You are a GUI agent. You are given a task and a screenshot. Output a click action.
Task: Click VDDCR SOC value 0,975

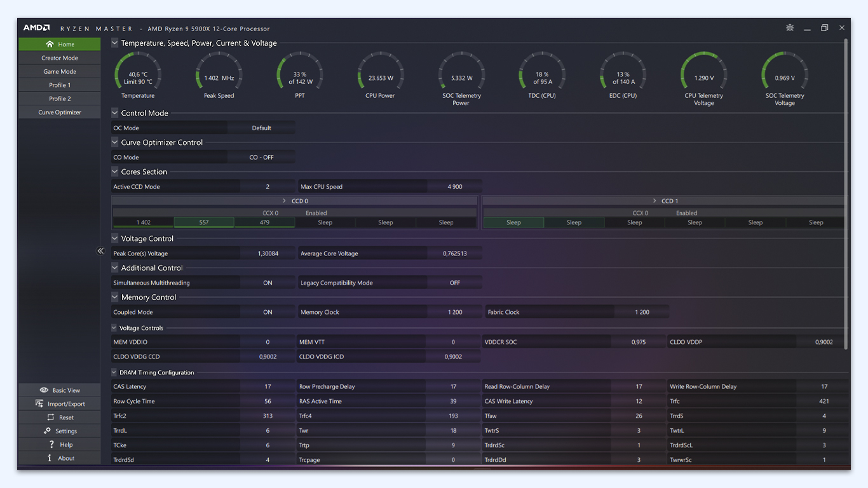pyautogui.click(x=639, y=342)
